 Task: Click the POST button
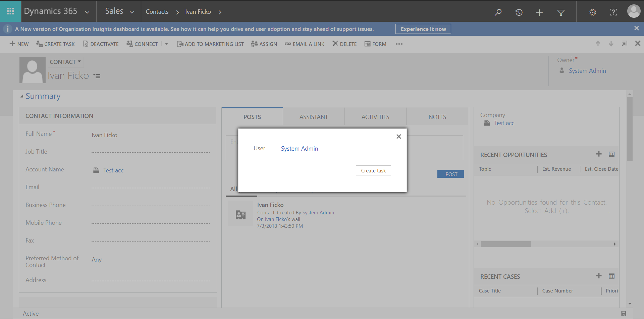(x=451, y=174)
